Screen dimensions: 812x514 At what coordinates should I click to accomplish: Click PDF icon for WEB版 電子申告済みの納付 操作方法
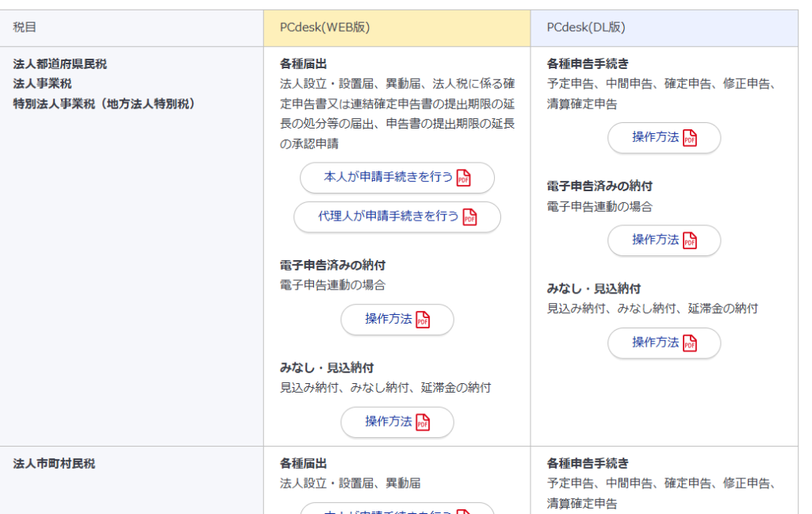click(x=423, y=320)
